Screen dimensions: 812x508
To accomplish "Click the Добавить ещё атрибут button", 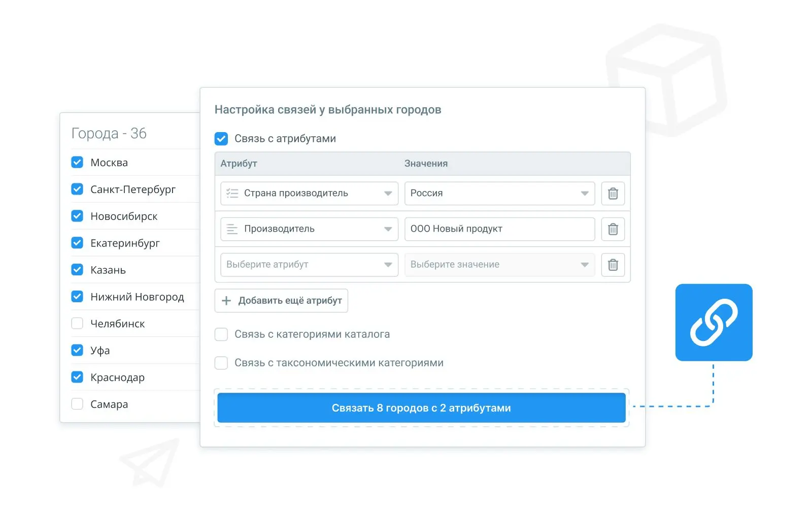I will click(x=281, y=301).
